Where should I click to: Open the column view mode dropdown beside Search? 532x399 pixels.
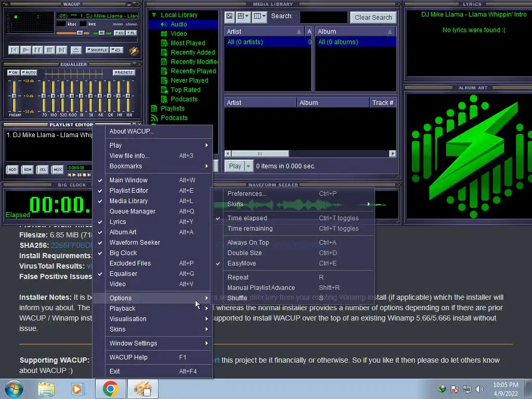coord(260,16)
